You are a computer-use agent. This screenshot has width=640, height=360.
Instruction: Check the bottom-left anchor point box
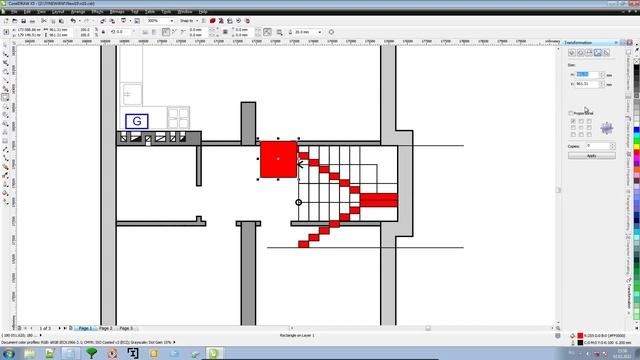pyautogui.click(x=573, y=134)
